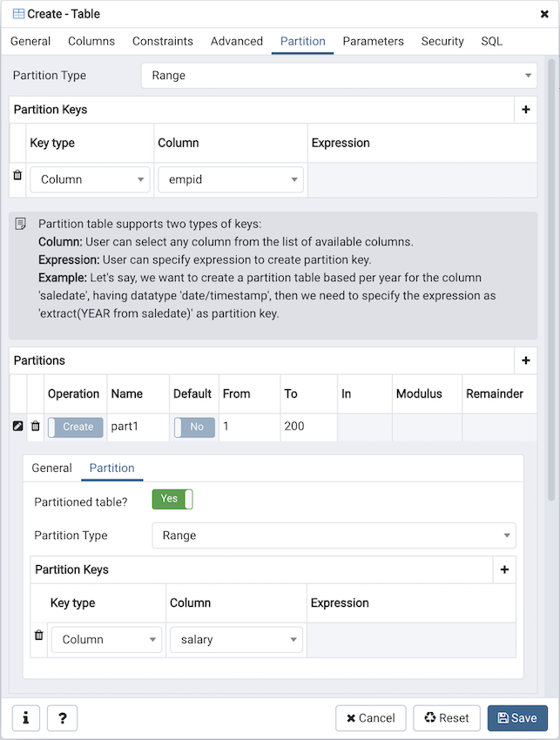This screenshot has width=560, height=740.
Task: Open the top Partition Type dropdown
Action: click(339, 76)
